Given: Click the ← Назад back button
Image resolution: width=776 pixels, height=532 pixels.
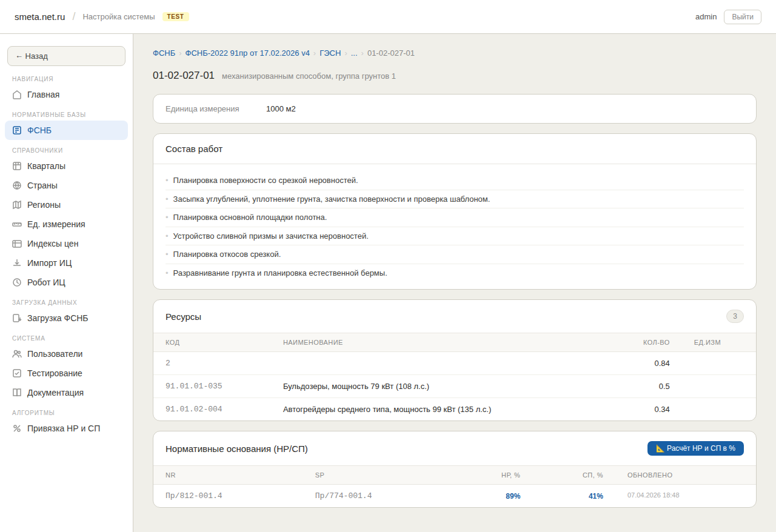Looking at the screenshot, I should 66,56.
